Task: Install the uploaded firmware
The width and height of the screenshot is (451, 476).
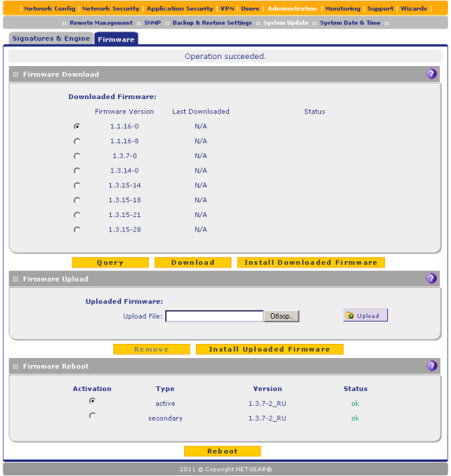Action: pos(270,349)
